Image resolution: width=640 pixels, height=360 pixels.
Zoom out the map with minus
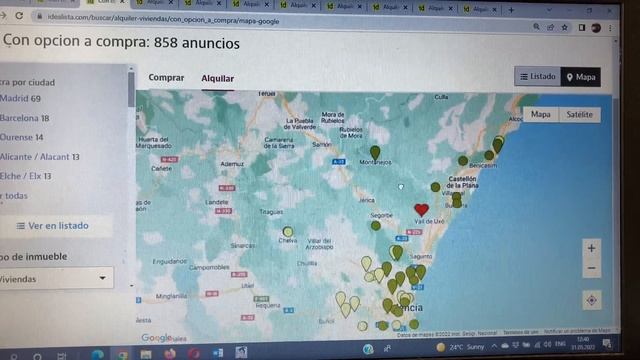pyautogui.click(x=591, y=268)
